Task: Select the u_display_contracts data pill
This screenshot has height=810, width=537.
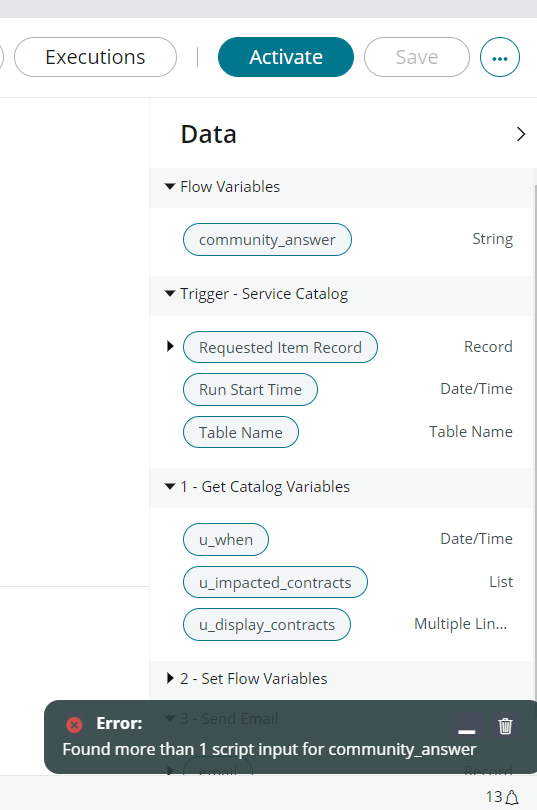Action: (267, 625)
